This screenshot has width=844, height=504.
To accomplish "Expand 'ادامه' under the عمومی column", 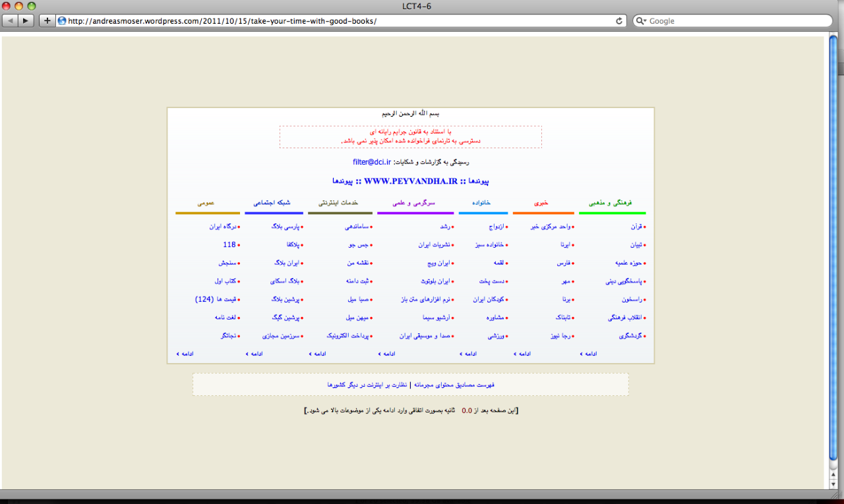I will click(x=185, y=354).
